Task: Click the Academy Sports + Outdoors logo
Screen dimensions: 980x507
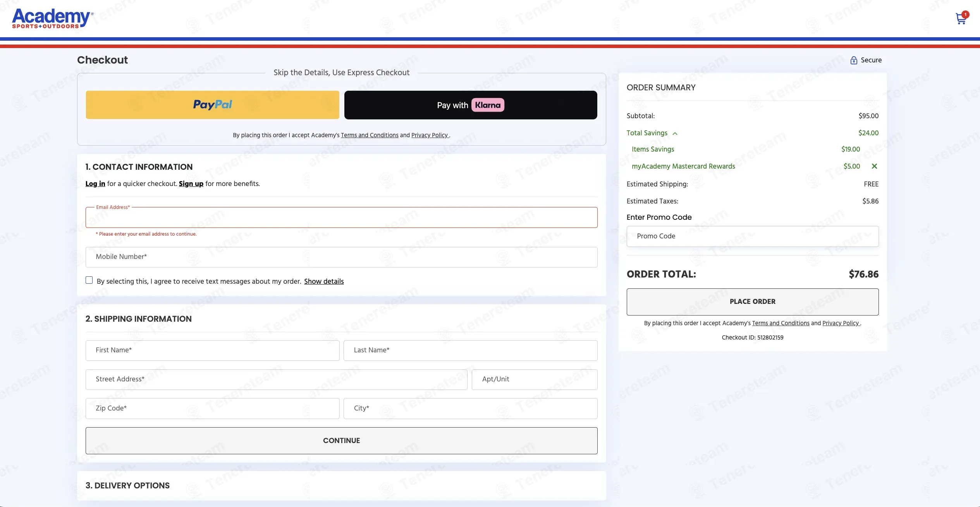Action: pos(53,18)
